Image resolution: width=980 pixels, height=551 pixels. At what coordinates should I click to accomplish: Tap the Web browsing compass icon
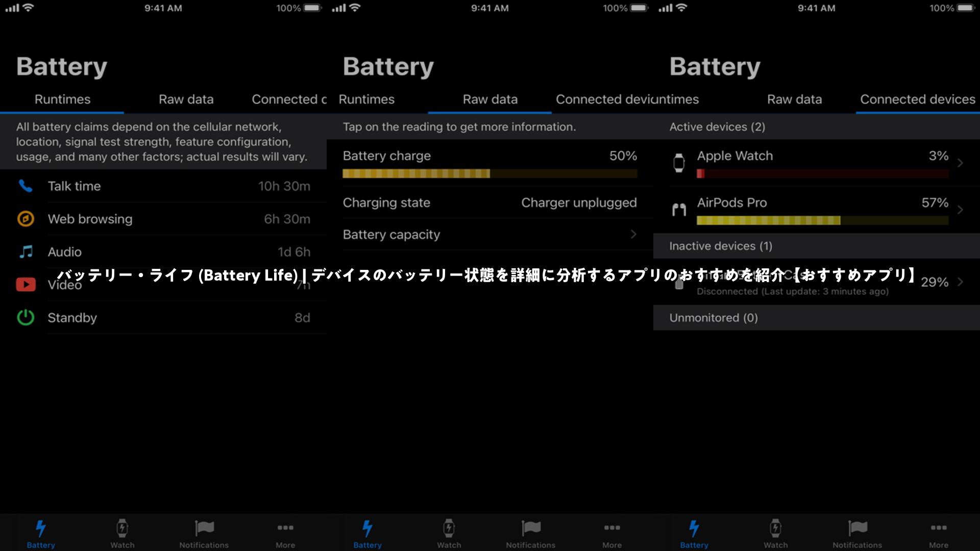(x=26, y=219)
